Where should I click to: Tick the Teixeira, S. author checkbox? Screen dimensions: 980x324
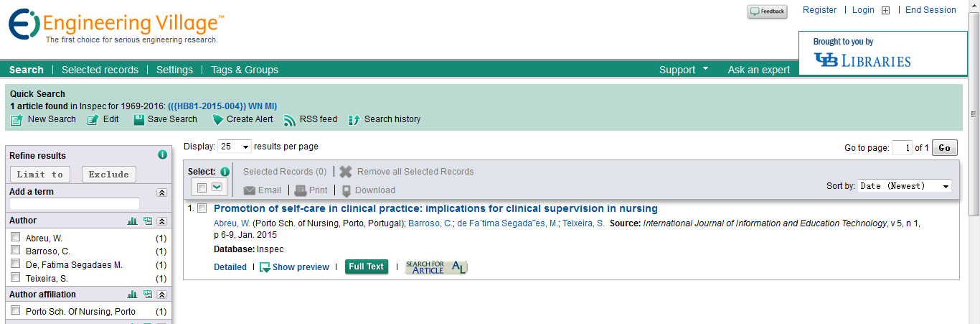point(16,278)
